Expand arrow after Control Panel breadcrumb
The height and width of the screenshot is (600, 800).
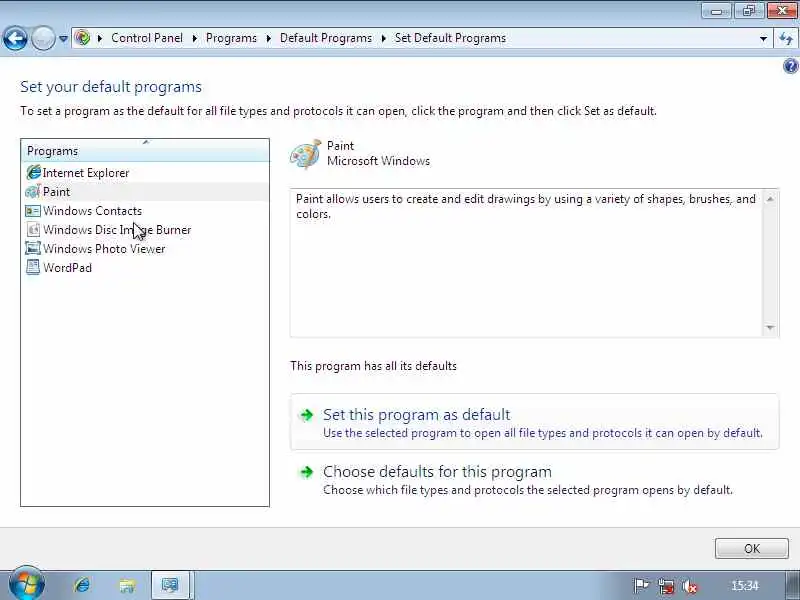194,38
